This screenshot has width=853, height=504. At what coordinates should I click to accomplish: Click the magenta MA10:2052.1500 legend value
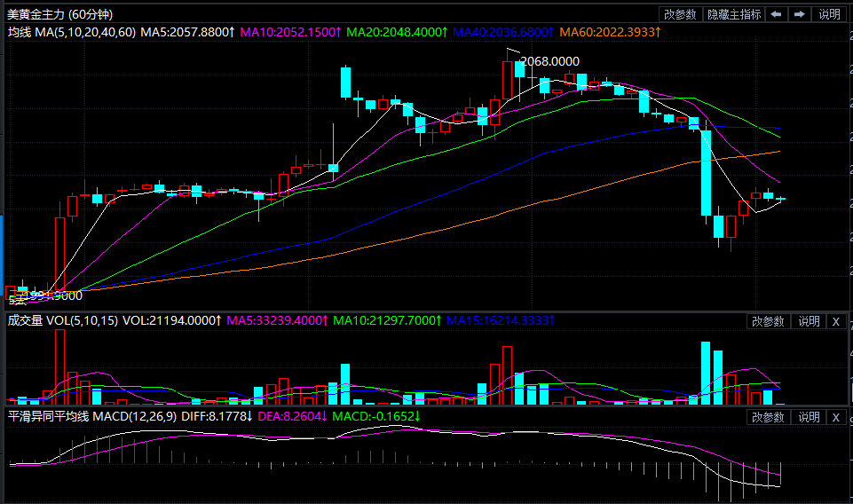click(x=290, y=32)
